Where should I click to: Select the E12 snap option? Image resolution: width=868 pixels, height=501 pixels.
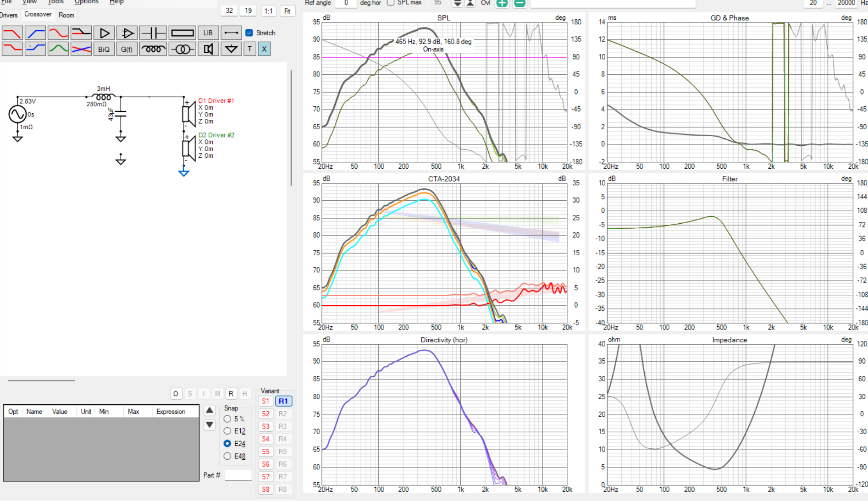[227, 431]
